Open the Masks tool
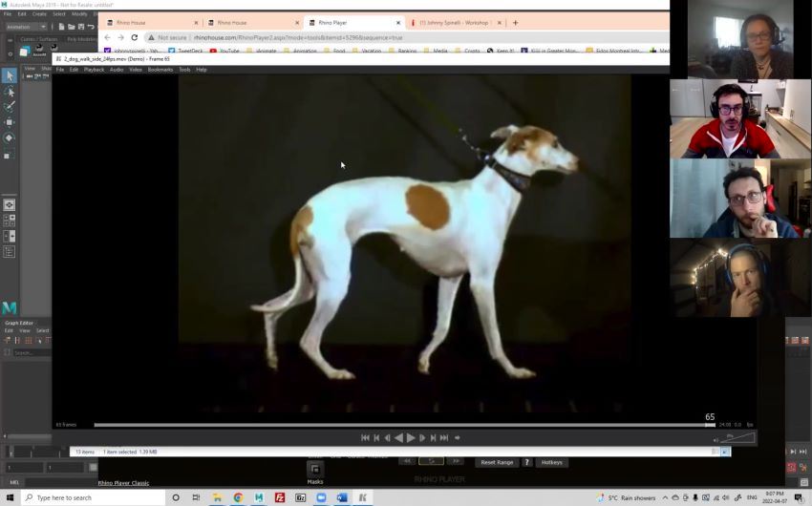This screenshot has height=506, width=812. tap(315, 474)
